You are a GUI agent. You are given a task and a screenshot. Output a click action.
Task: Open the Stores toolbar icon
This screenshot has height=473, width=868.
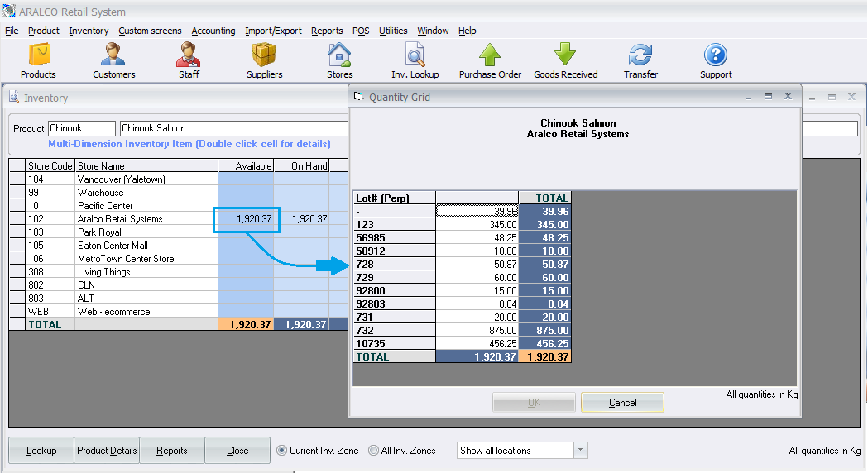point(339,61)
